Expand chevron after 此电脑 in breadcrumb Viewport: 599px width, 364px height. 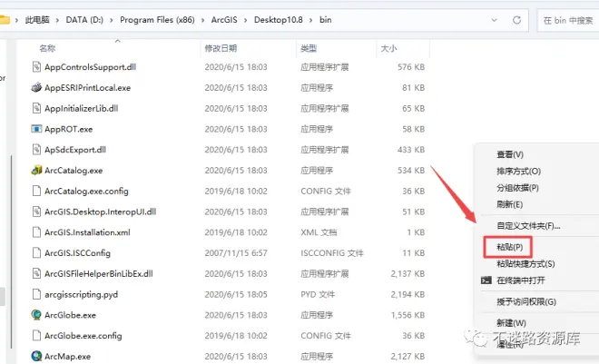pyautogui.click(x=57, y=20)
